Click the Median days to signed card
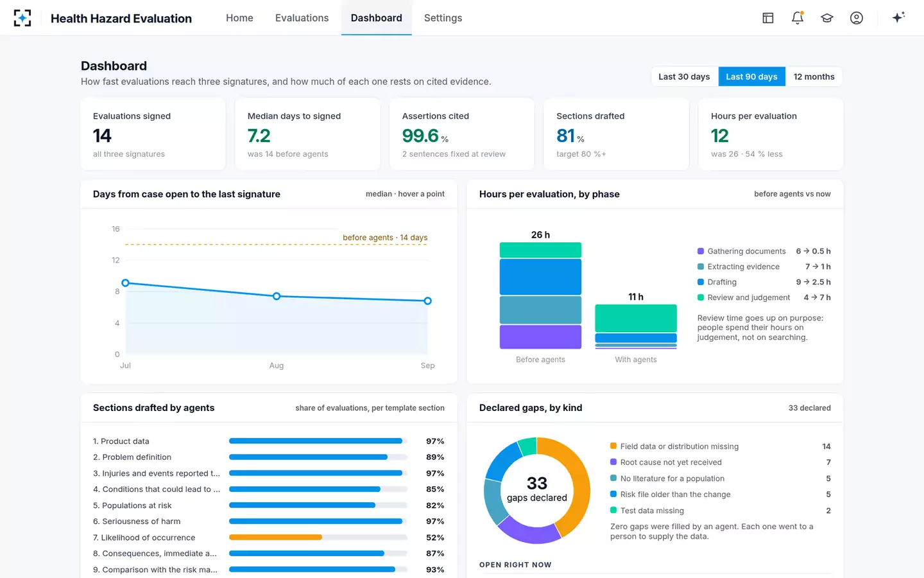The height and width of the screenshot is (578, 924). [x=307, y=134]
